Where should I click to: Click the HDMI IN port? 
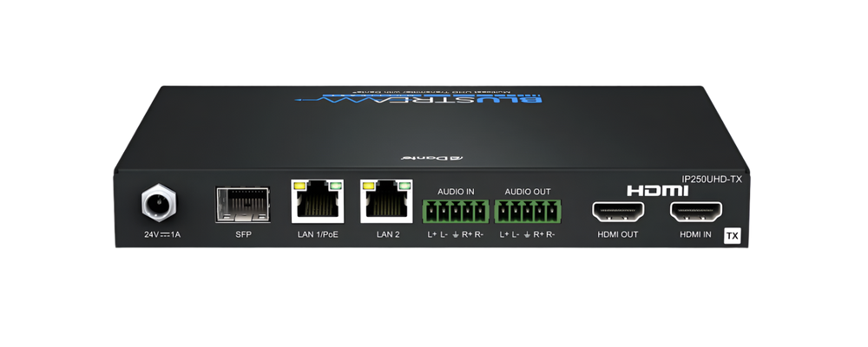(x=696, y=211)
